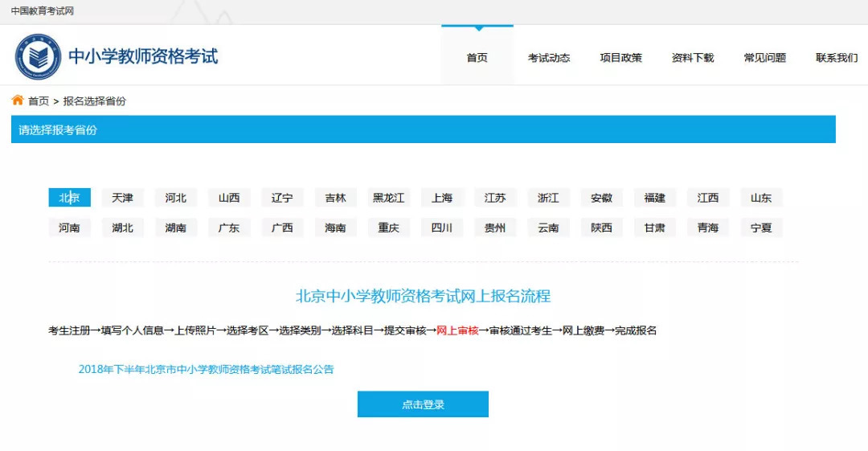
Task: Click the teacher qualification exam logo emblem
Action: pyautogui.click(x=38, y=57)
